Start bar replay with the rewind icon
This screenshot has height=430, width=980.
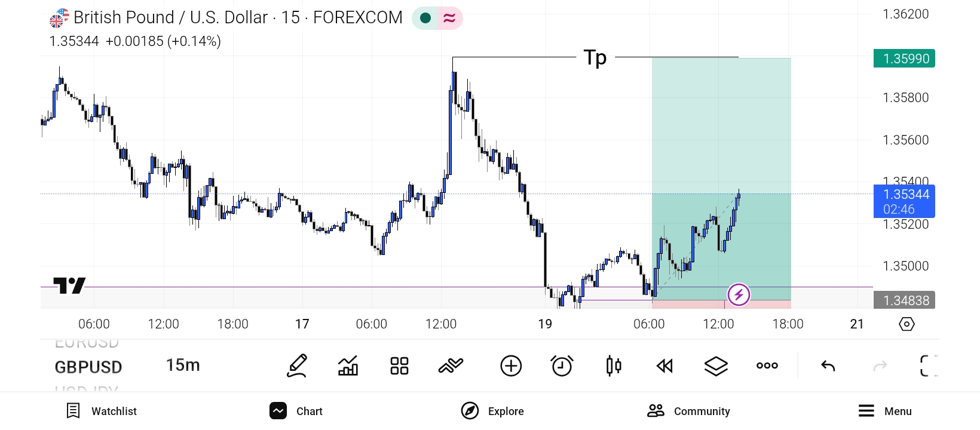click(x=664, y=365)
